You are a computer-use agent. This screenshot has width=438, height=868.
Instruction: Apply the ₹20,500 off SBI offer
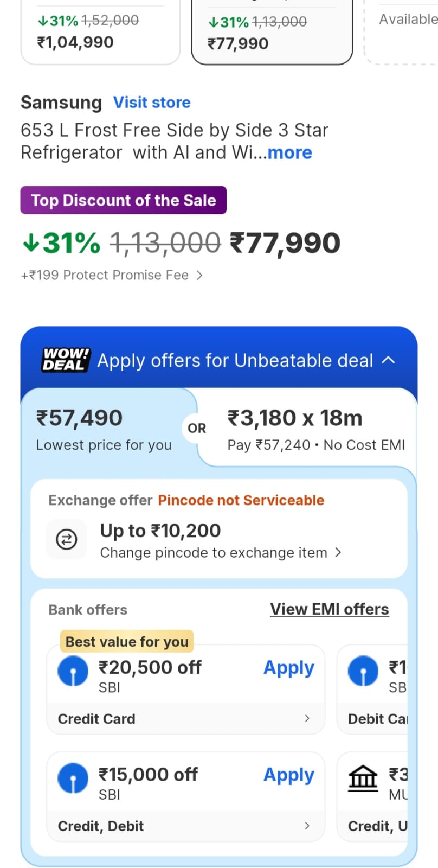point(288,668)
